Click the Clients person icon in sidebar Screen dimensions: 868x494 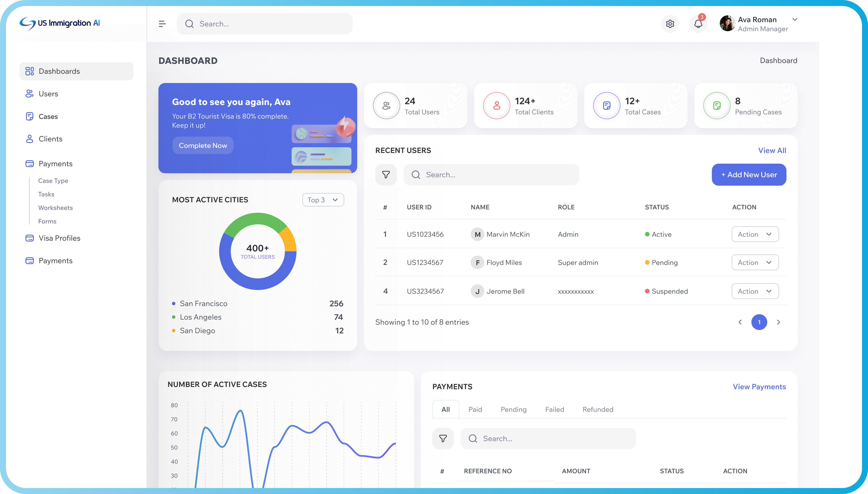coord(30,139)
